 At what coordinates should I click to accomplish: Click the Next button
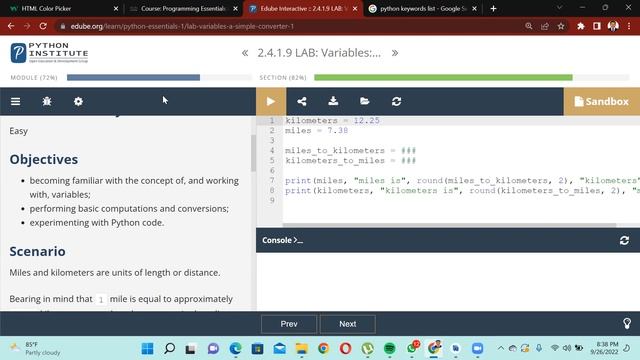click(x=348, y=324)
